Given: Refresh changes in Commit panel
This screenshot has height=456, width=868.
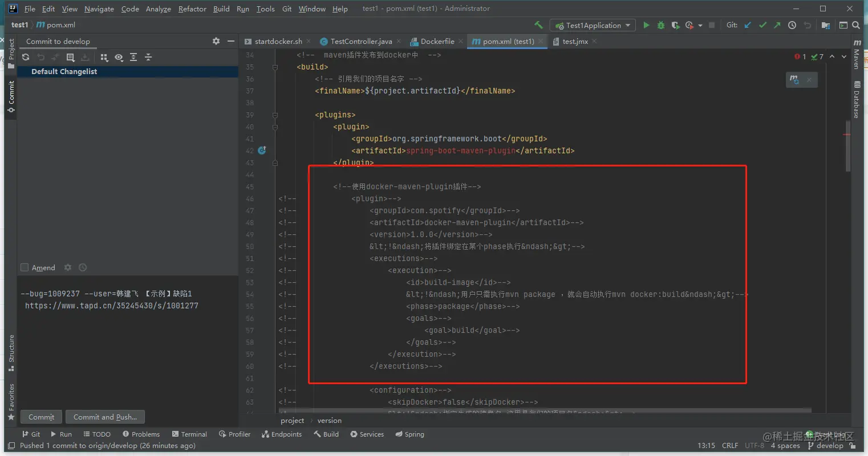Looking at the screenshot, I should (26, 58).
